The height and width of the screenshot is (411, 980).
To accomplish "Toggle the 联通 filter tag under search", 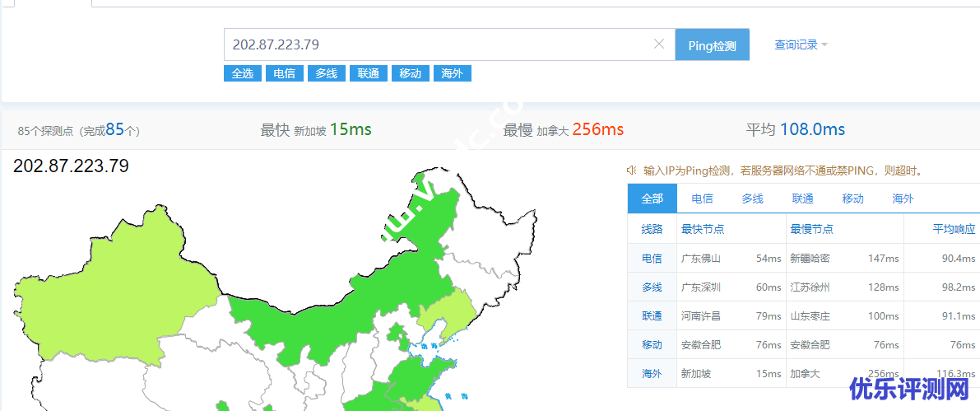I will 369,73.
